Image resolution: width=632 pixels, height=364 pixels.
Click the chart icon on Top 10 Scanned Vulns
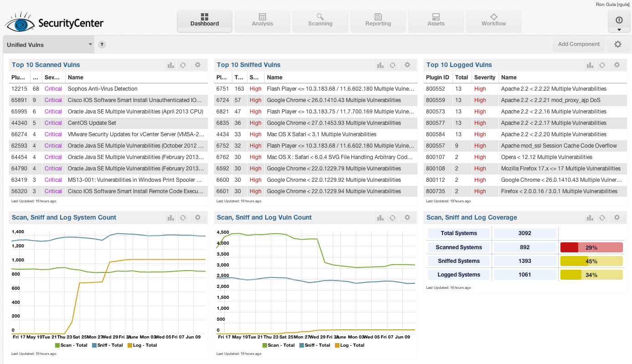click(x=171, y=65)
